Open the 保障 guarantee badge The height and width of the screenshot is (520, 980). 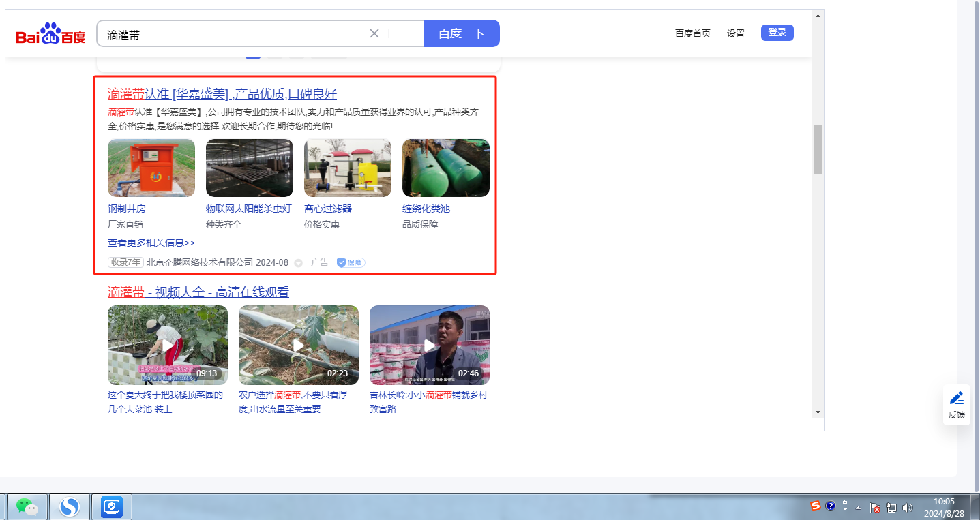coord(351,262)
